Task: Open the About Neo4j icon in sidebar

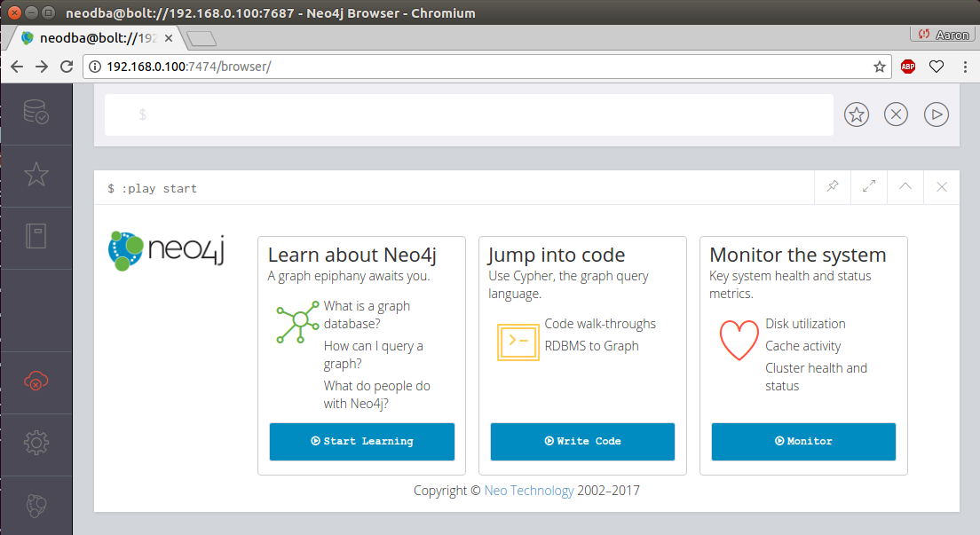Action: [36, 504]
